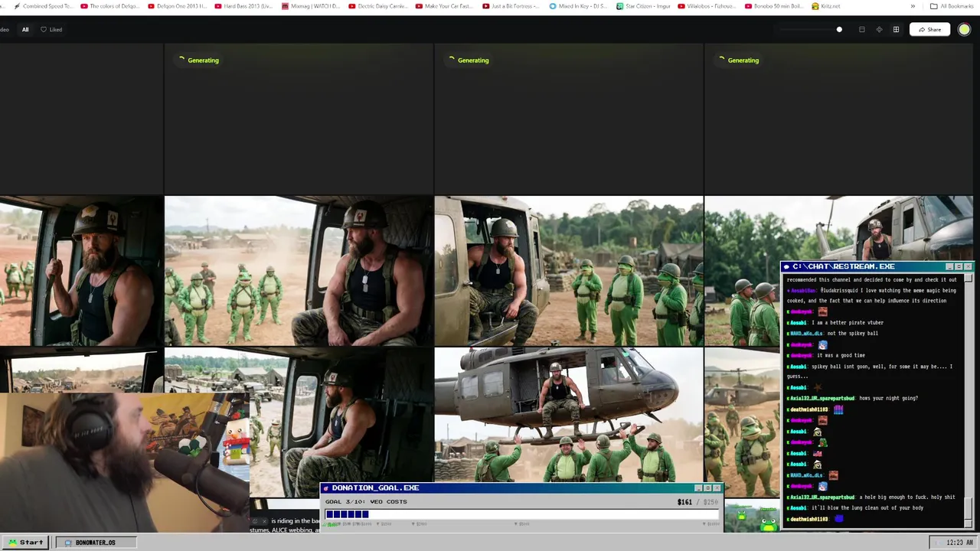
Task: Open the Defqon One 2013 bookmark
Action: click(x=177, y=6)
